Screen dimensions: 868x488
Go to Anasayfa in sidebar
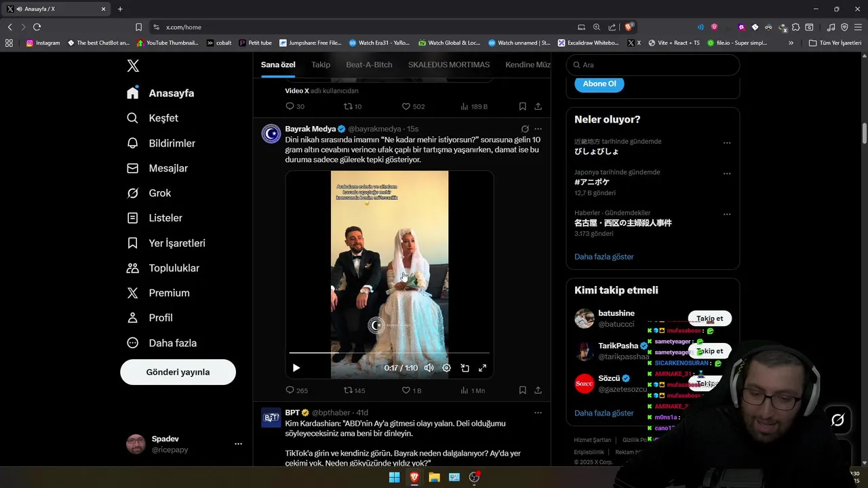(161, 93)
